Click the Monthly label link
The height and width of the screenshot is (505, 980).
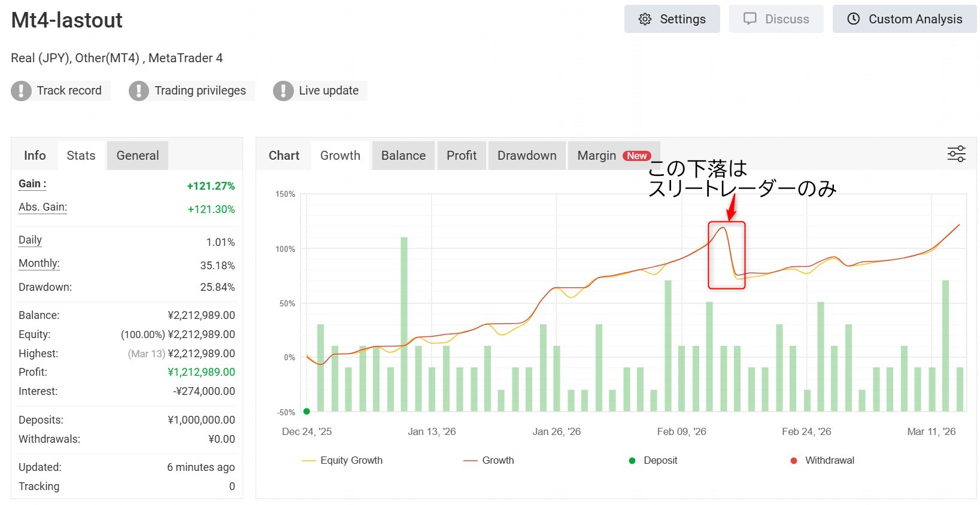(x=39, y=263)
